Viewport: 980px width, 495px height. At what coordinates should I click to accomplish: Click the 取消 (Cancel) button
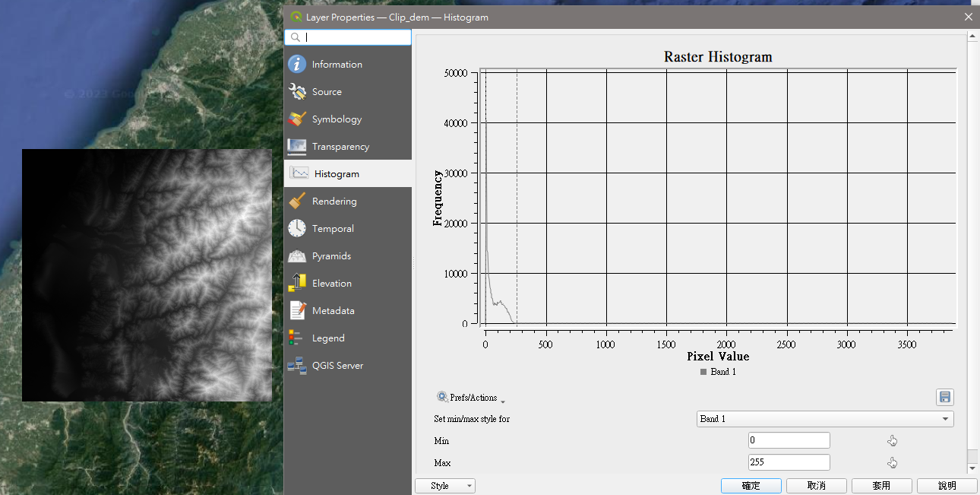816,486
